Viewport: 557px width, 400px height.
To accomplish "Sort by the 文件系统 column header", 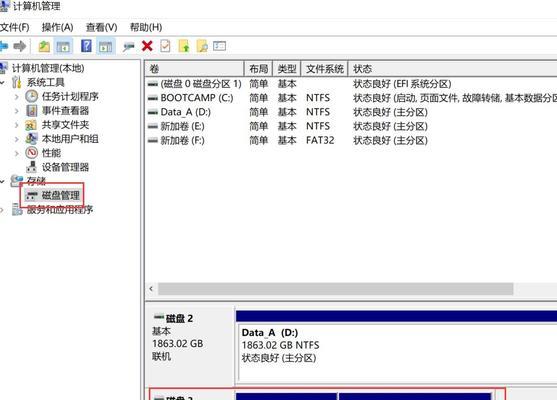I will point(325,69).
